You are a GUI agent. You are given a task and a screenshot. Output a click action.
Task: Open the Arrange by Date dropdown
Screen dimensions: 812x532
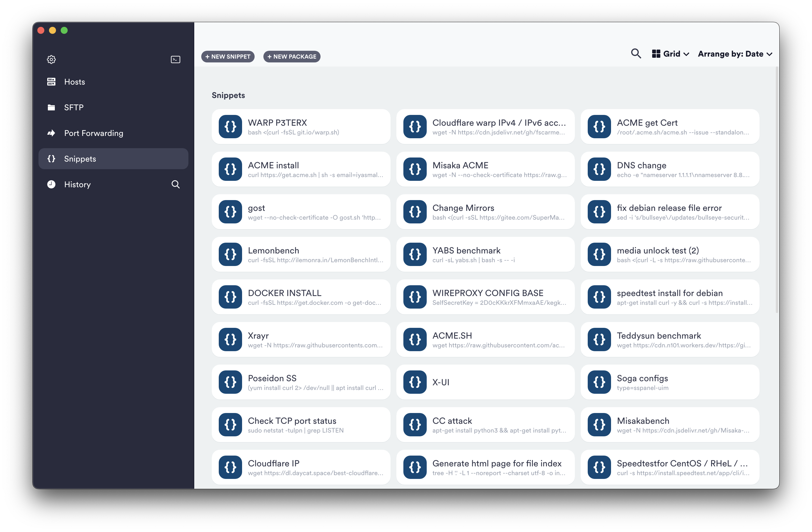click(x=735, y=54)
